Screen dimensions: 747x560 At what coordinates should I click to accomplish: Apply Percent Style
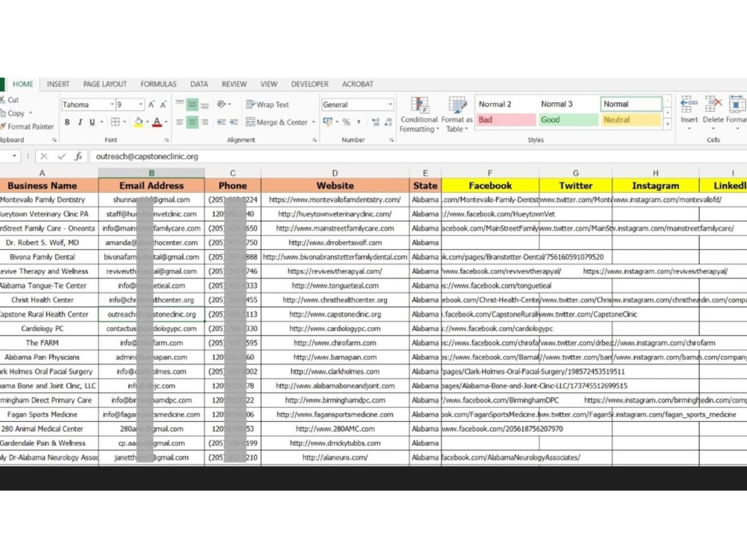[x=347, y=122]
